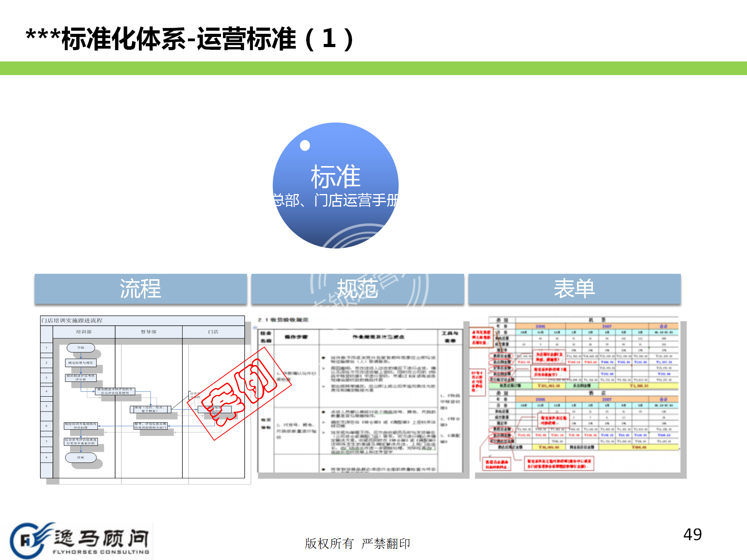
Task: Click the 总部、门店运营手册 subtitle text
Action: point(335,200)
